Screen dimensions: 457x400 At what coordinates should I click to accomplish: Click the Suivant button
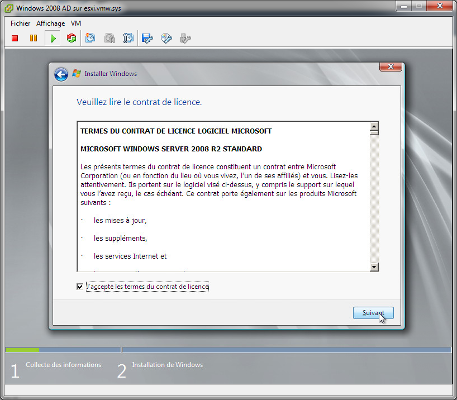pyautogui.click(x=373, y=313)
